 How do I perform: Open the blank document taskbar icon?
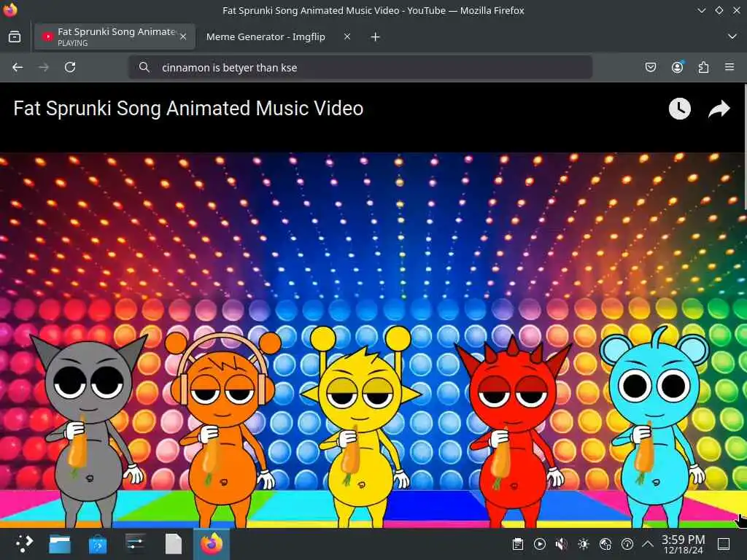(x=174, y=544)
